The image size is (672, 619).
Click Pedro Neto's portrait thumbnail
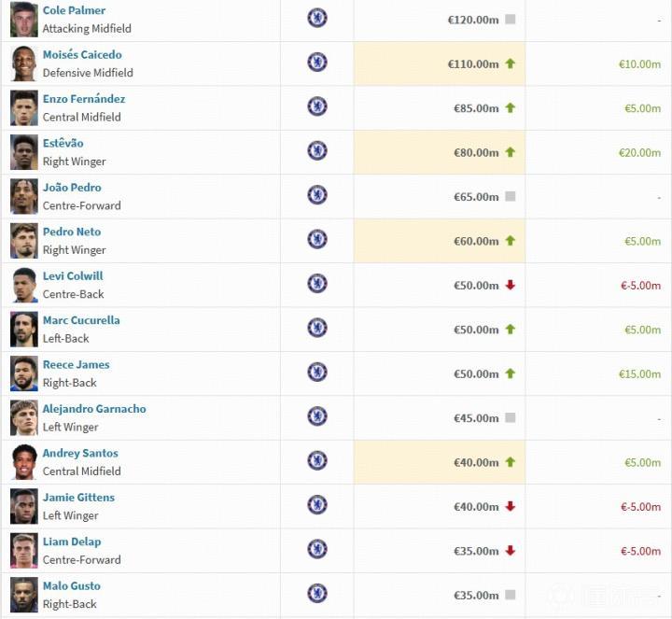pyautogui.click(x=24, y=241)
